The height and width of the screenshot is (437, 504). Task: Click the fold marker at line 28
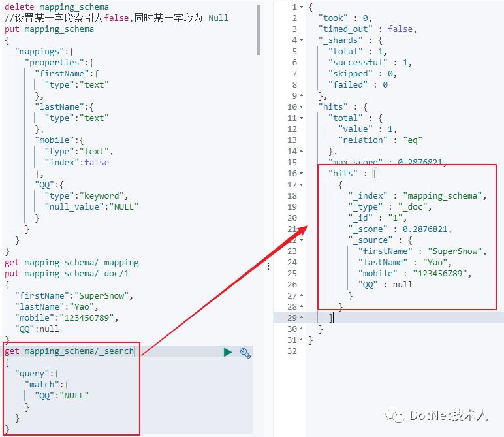coord(300,307)
